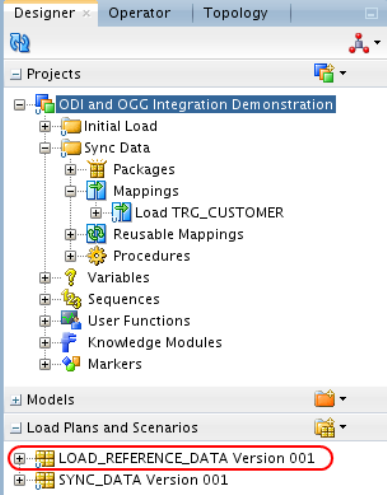Expand the User Functions node
Screen dimensions: 387x495
click(45, 321)
